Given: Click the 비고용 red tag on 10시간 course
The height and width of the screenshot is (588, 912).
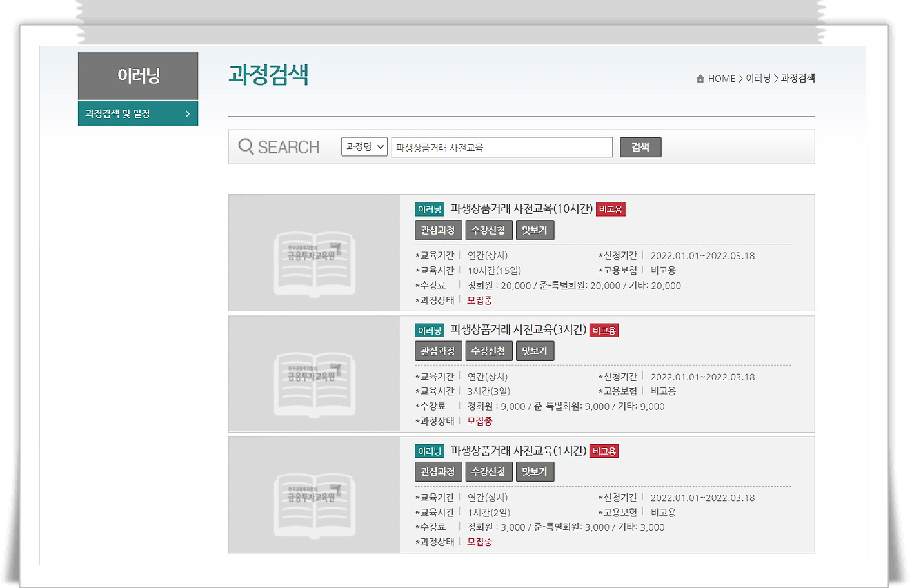Looking at the screenshot, I should click(x=610, y=210).
